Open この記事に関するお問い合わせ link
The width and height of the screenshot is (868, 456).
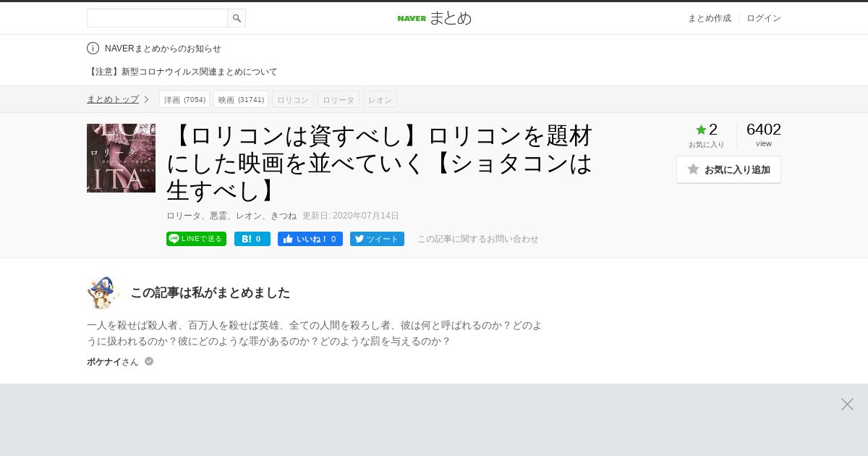478,239
